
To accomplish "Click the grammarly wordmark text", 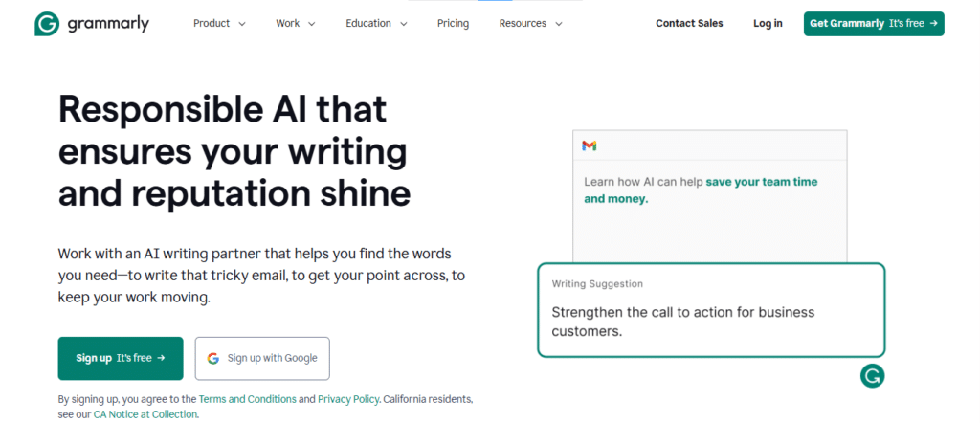I will click(x=109, y=24).
